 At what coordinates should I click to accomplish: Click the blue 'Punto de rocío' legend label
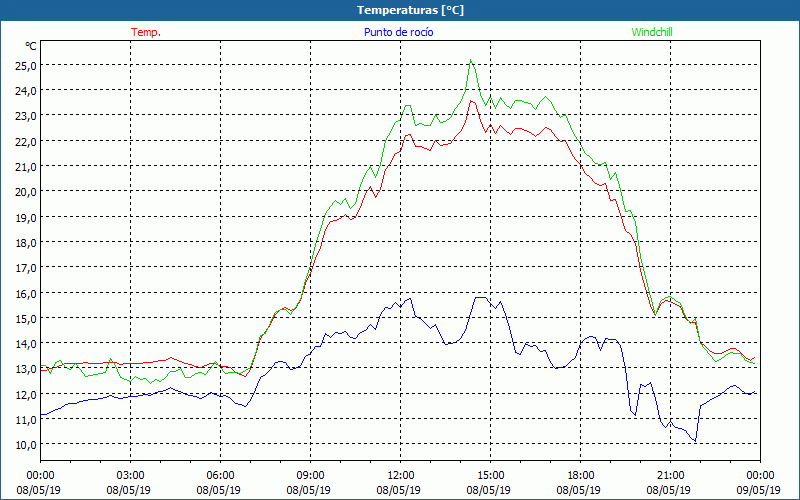pos(398,32)
